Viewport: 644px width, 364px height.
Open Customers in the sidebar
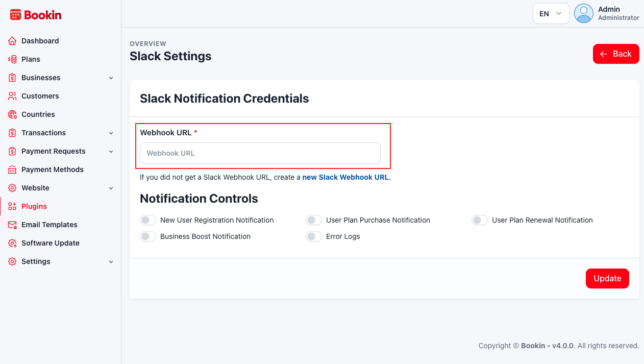(x=61, y=96)
